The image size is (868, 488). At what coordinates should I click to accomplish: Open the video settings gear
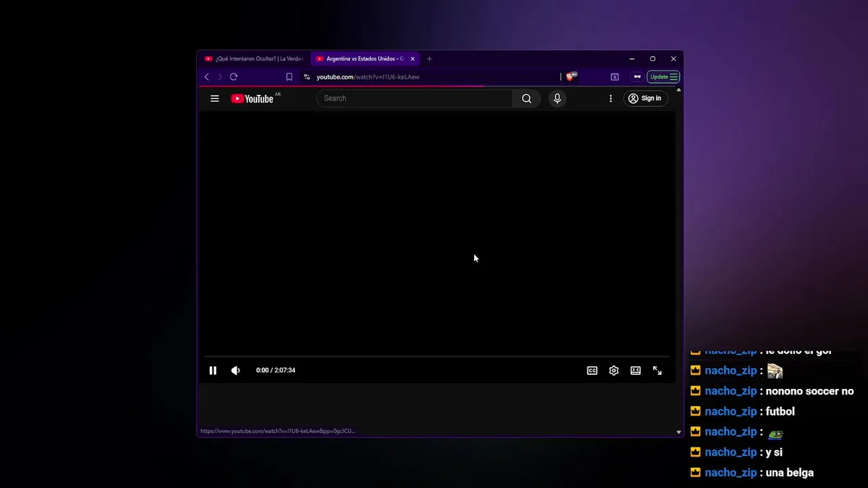click(614, 370)
